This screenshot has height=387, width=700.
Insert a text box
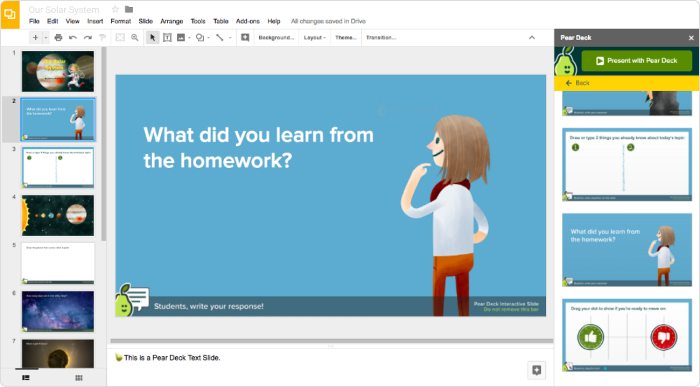point(167,37)
